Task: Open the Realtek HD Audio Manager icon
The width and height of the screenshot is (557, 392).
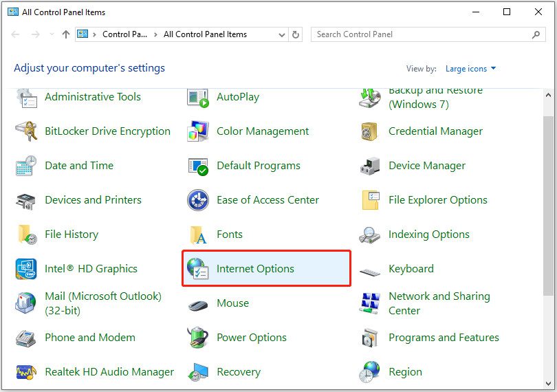Action: 26,372
